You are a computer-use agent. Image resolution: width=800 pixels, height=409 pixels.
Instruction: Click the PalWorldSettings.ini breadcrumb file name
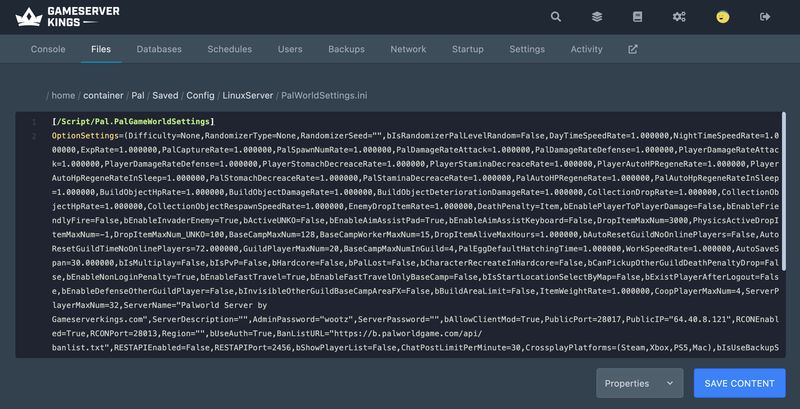point(324,95)
